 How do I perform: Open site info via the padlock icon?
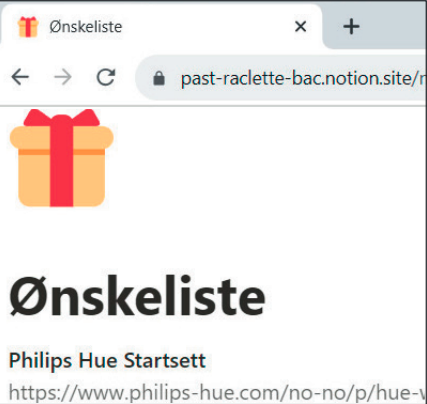click(159, 79)
